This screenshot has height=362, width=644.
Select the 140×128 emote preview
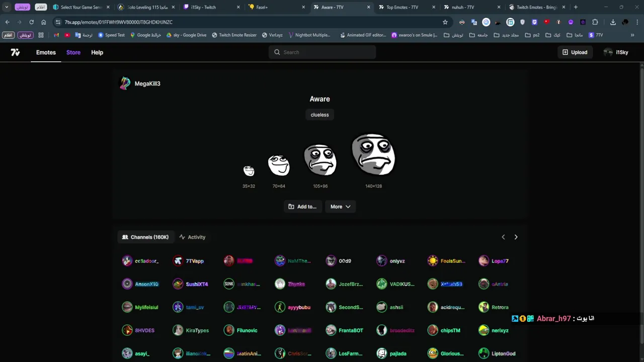(x=373, y=154)
